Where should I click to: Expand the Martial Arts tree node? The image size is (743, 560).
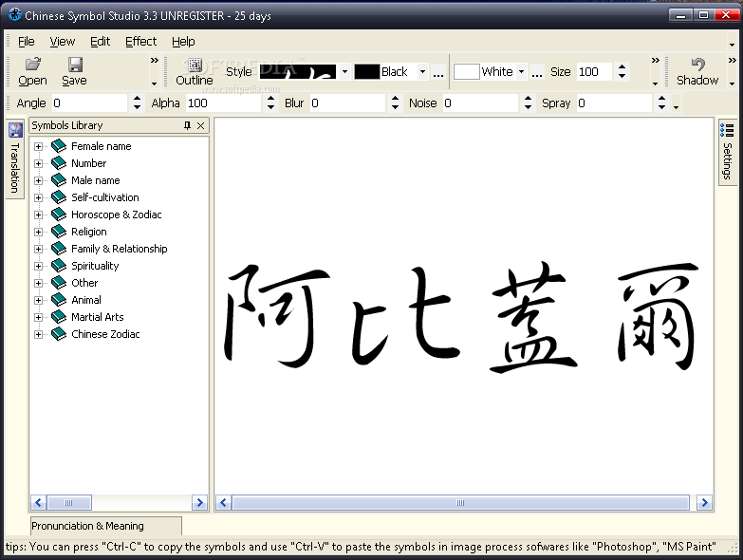[38, 317]
